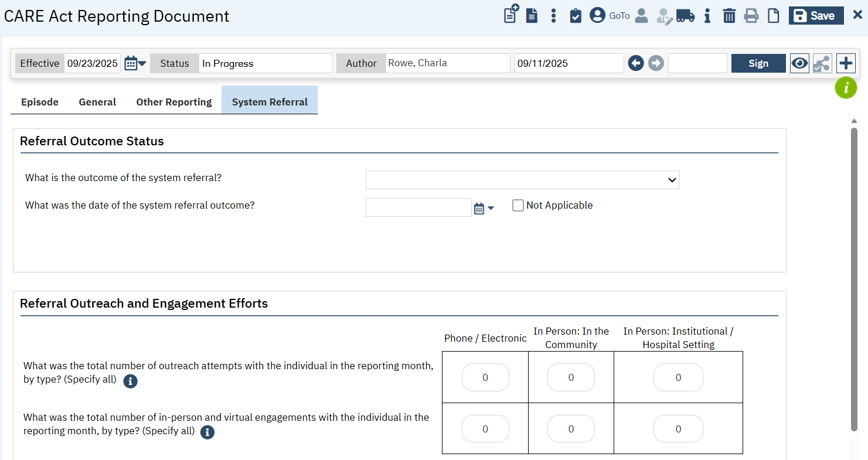Open the three-dot more options menu
The image size is (868, 460).
click(553, 16)
